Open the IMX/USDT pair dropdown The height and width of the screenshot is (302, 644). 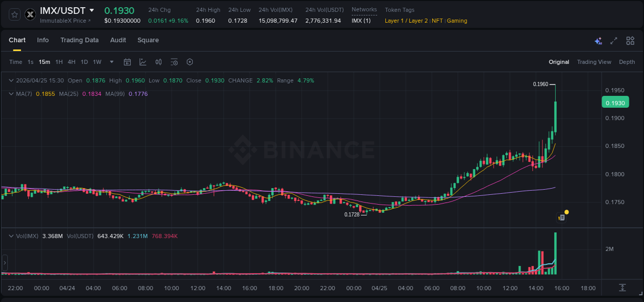tap(92, 10)
